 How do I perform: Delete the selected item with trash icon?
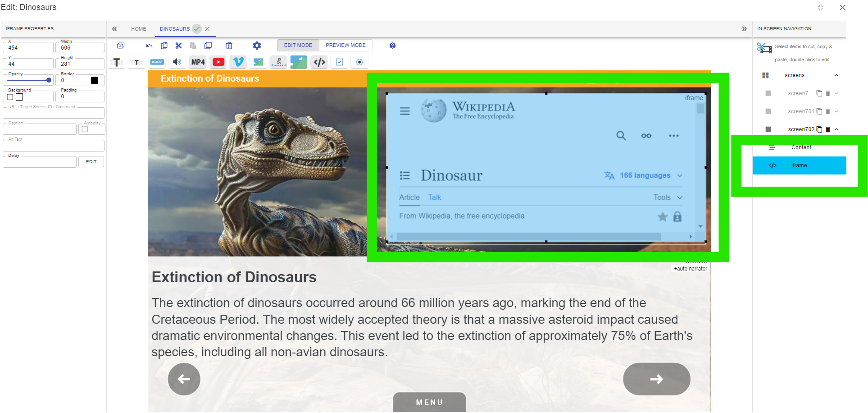[229, 46]
